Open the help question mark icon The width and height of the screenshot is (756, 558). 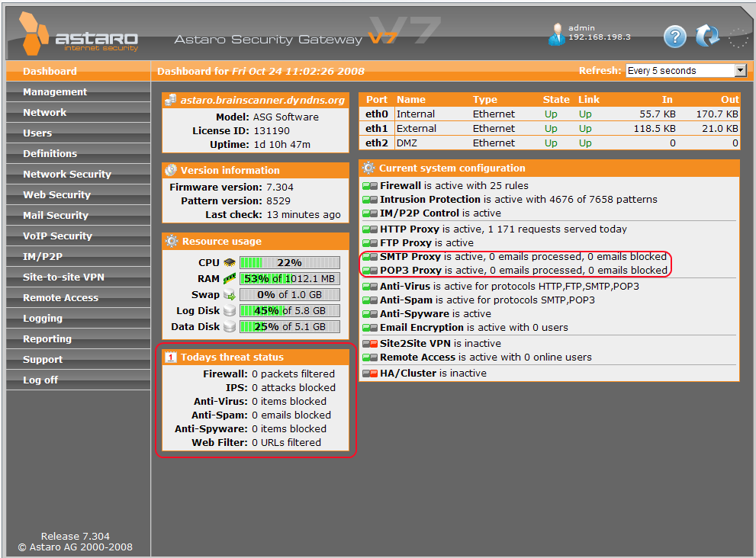click(x=674, y=37)
